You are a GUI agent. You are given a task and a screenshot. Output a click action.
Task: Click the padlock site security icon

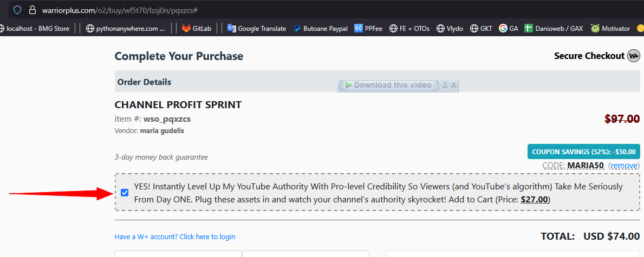pos(32,10)
